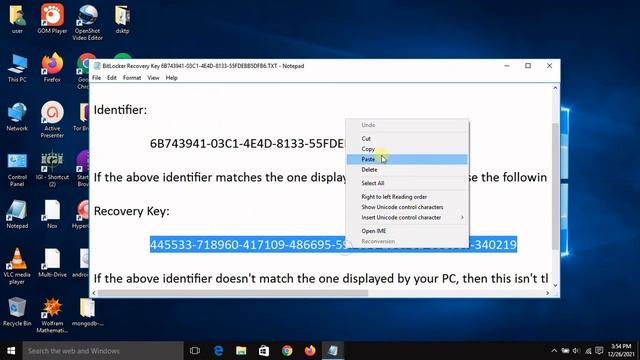The width and height of the screenshot is (640, 360).
Task: Select the This PC desktop icon
Action: point(17,68)
